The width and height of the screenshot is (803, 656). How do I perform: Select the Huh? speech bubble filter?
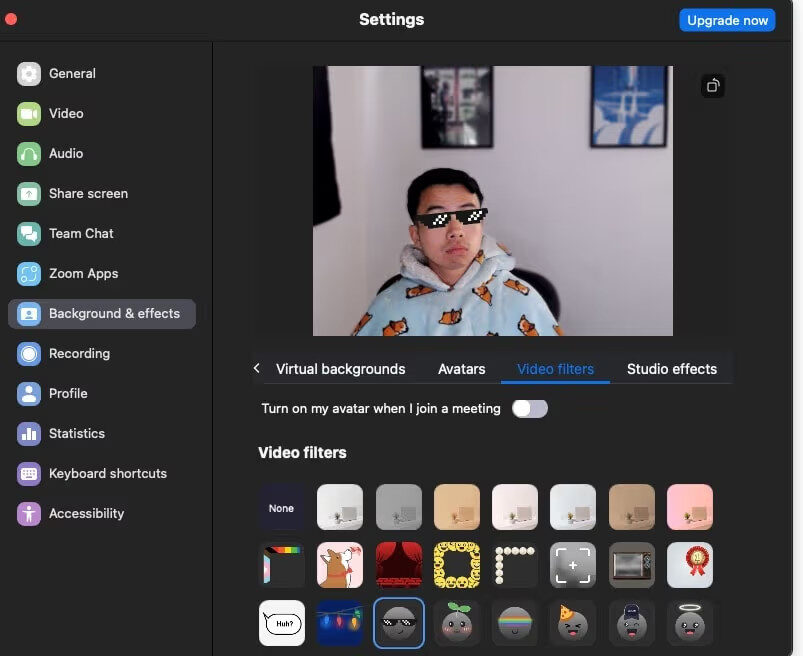(x=281, y=624)
